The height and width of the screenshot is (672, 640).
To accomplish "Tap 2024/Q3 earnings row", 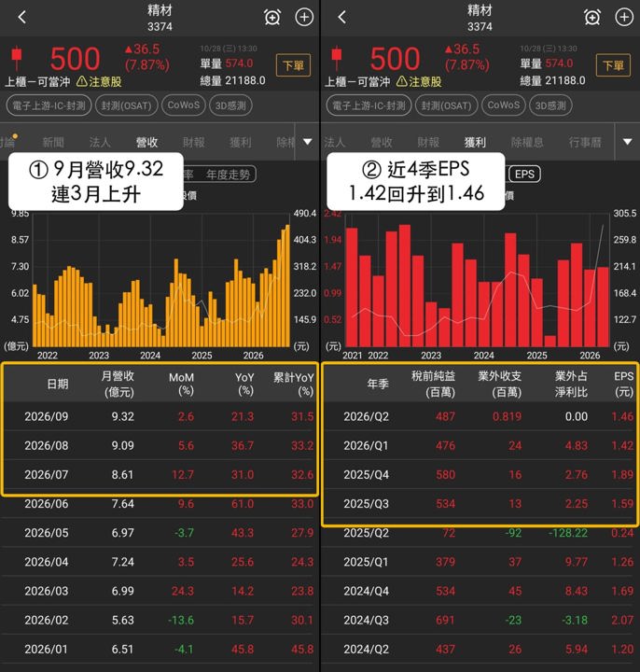I will tap(480, 620).
